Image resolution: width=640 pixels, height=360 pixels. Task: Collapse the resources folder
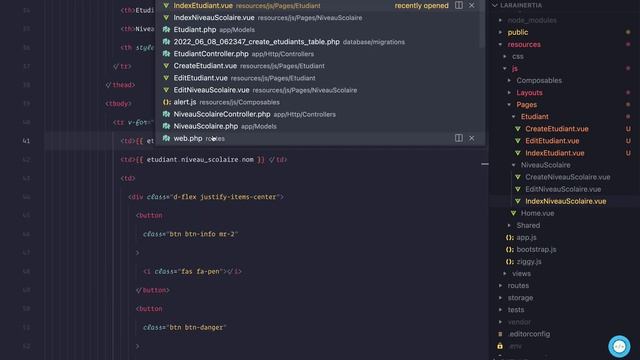[500, 44]
